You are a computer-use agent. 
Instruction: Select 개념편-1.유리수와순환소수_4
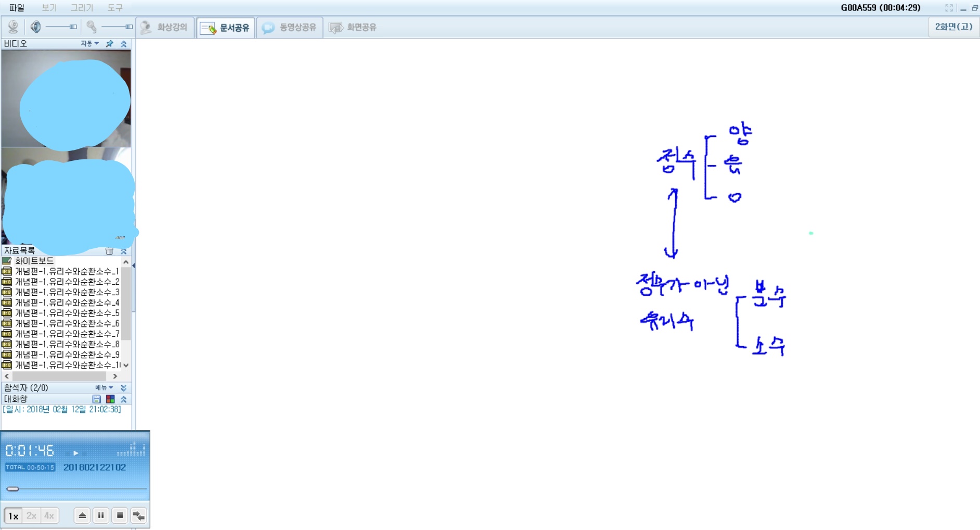click(x=67, y=302)
